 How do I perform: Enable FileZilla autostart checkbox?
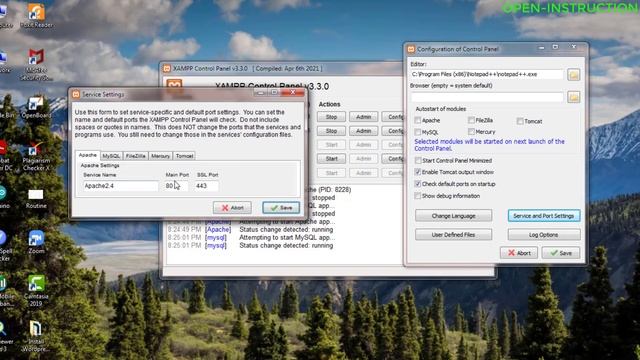[x=471, y=120]
